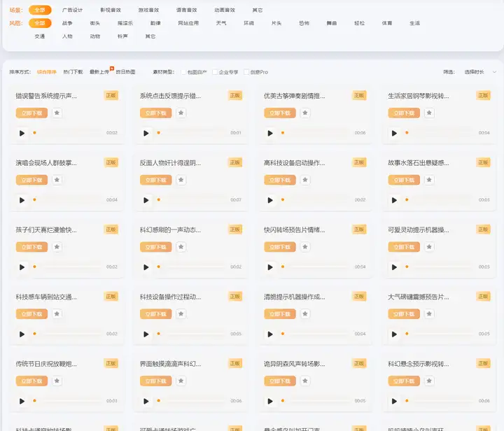Star the 清脆提示机器操作 sound
This screenshot has width=504, height=431.
click(x=305, y=313)
